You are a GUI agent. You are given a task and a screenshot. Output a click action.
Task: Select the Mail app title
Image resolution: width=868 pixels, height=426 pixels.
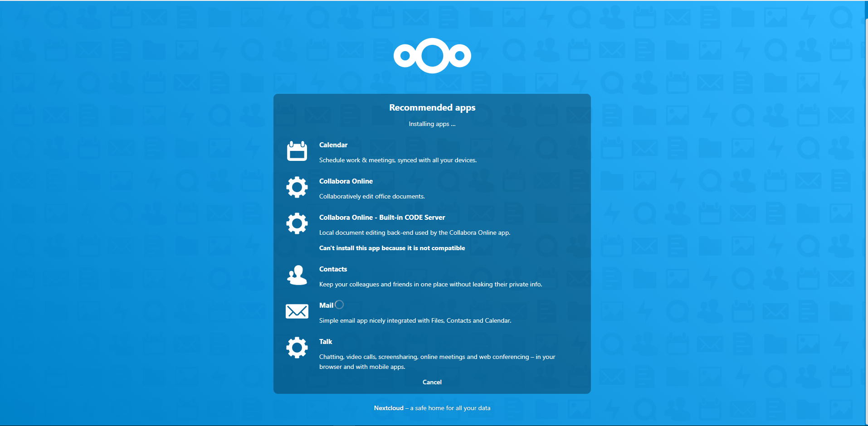tap(326, 305)
